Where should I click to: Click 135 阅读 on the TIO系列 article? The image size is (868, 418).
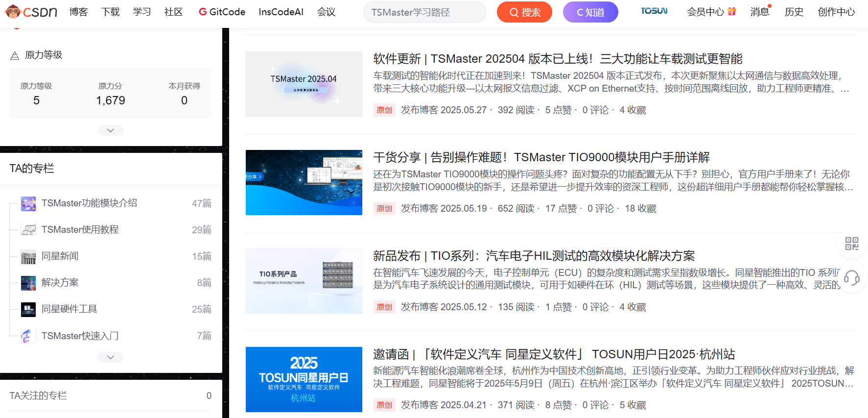pyautogui.click(x=516, y=307)
